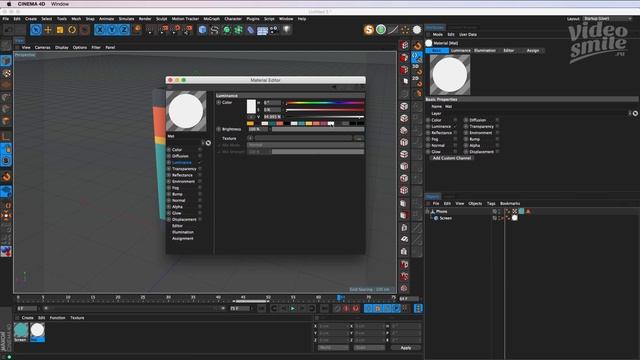Image resolution: width=640 pixels, height=360 pixels.
Task: Open the MoGraph menu
Action: (211, 19)
